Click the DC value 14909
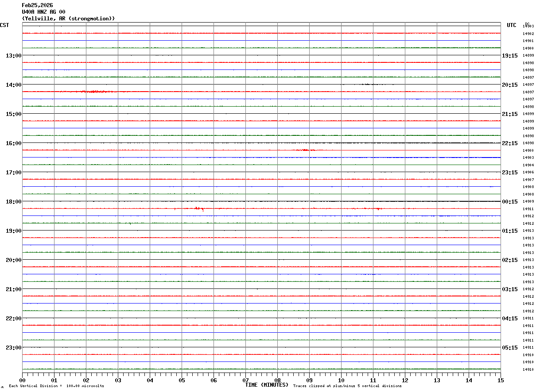536x392 pixels. click(528, 201)
